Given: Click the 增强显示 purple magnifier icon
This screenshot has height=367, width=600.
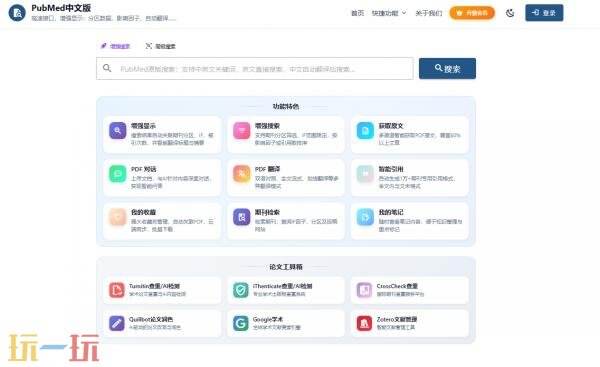Looking at the screenshot, I should coord(117,130).
